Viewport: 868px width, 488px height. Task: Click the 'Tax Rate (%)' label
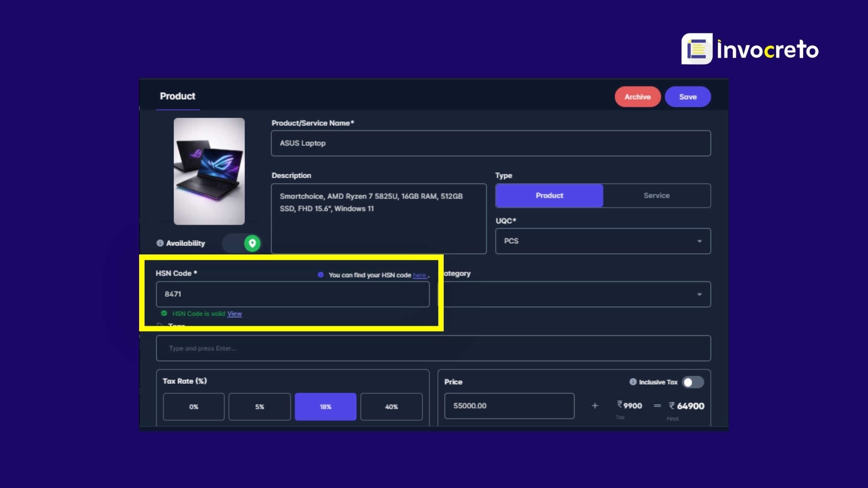[x=185, y=381]
